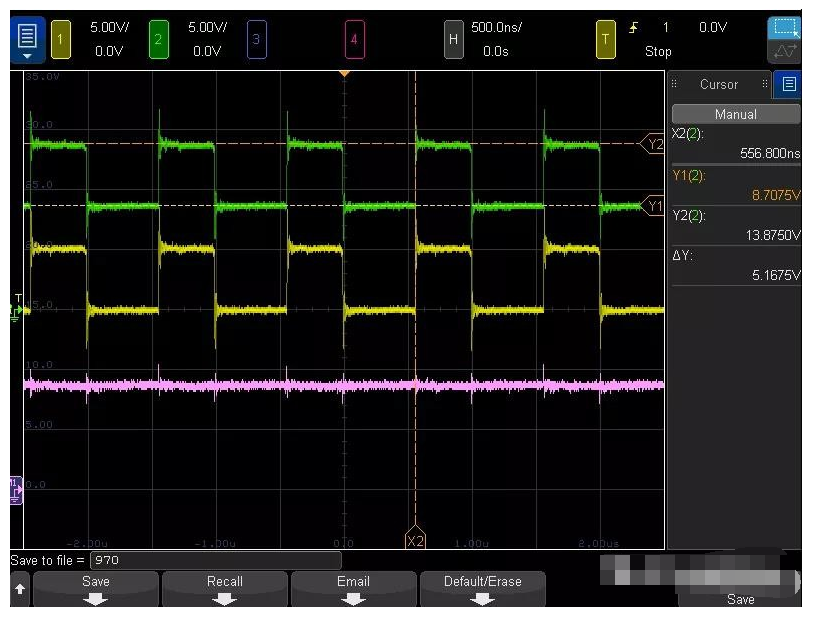Select the yellow channel 1 badge
Viewport: 826px width, 617px height.
click(59, 39)
